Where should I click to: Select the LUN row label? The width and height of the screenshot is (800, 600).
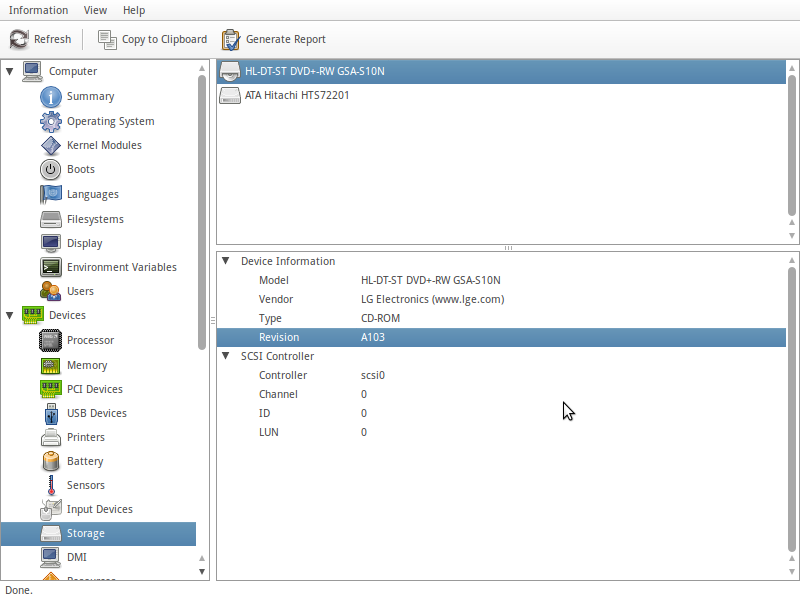click(x=268, y=432)
